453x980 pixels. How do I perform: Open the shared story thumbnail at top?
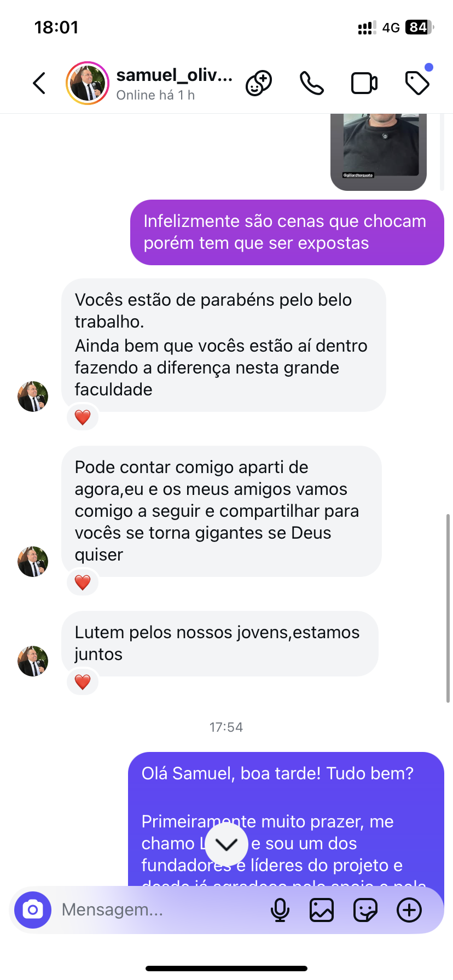[x=379, y=150]
